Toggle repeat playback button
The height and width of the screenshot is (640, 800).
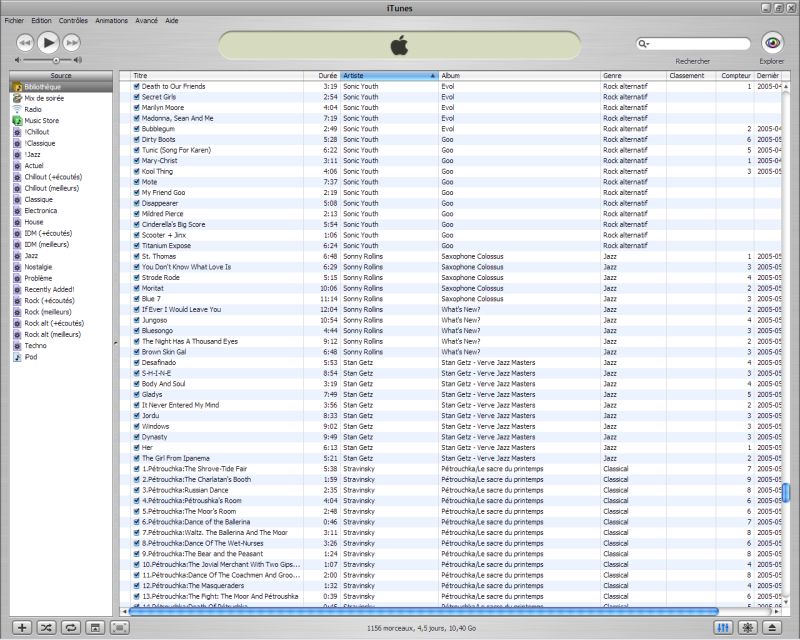70,628
